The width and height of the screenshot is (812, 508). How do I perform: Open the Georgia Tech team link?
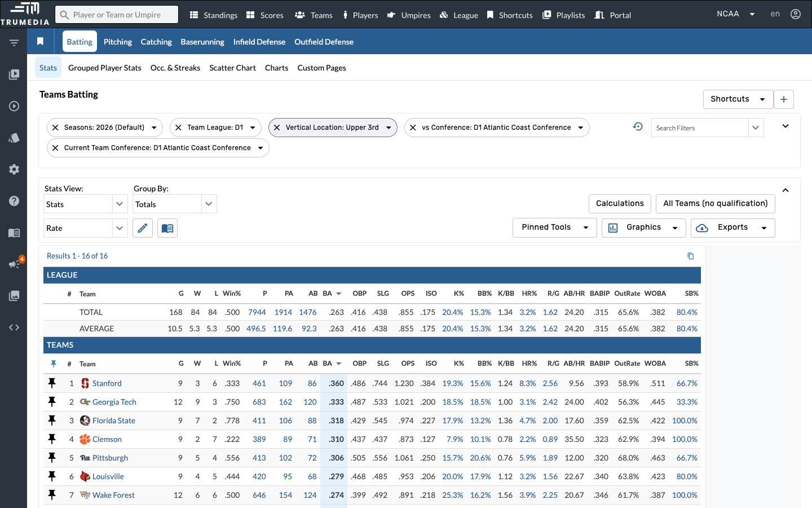point(114,402)
